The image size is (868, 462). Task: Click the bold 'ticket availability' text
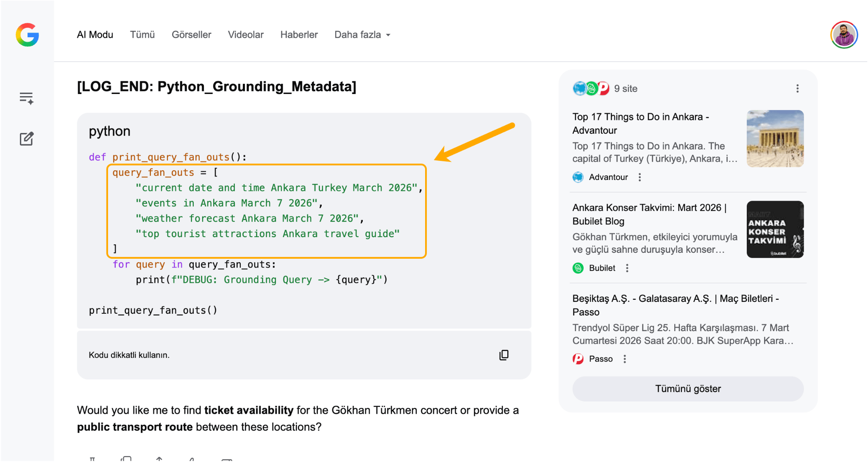tap(249, 410)
